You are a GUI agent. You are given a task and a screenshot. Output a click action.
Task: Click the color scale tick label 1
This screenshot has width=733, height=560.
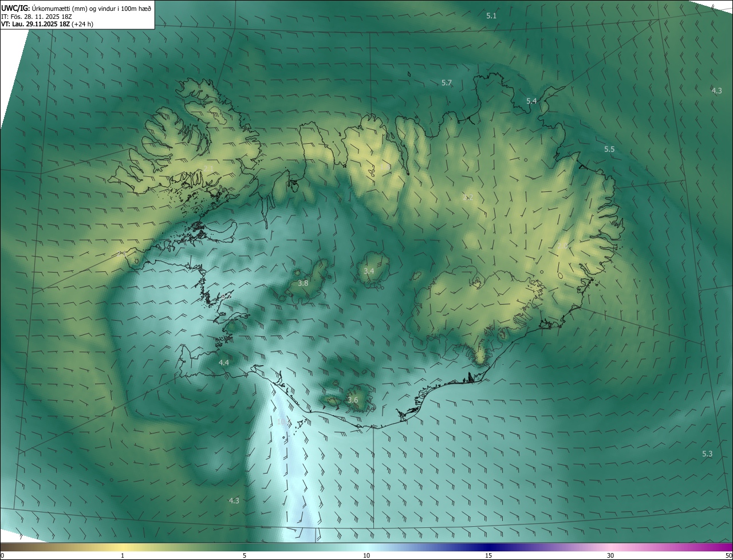(123, 555)
